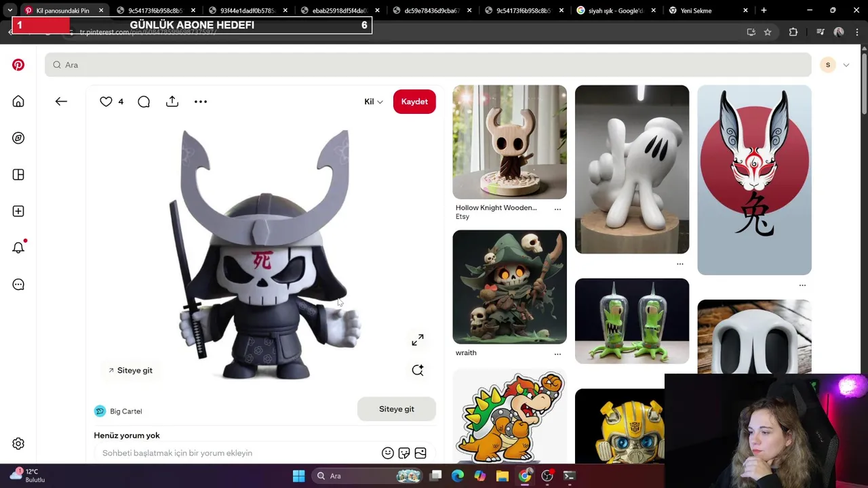Open green aliens in capsules thumbnail
This screenshot has height=488, width=868.
(632, 321)
